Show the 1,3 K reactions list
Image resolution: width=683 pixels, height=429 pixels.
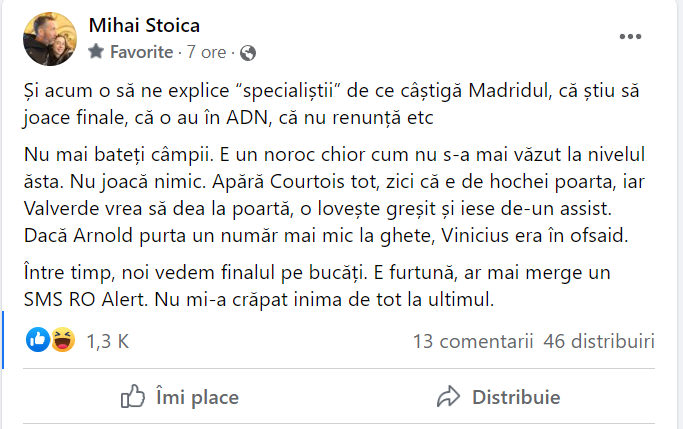click(x=107, y=341)
